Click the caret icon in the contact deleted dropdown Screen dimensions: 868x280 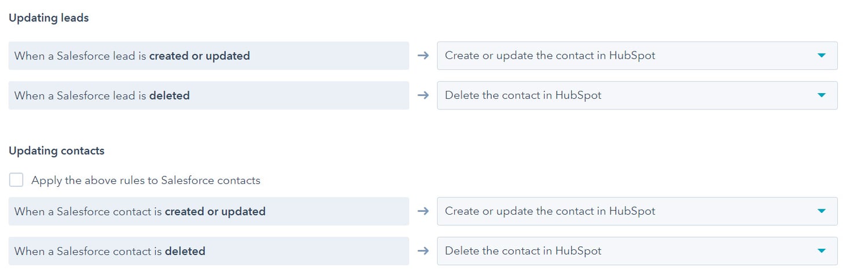point(821,251)
